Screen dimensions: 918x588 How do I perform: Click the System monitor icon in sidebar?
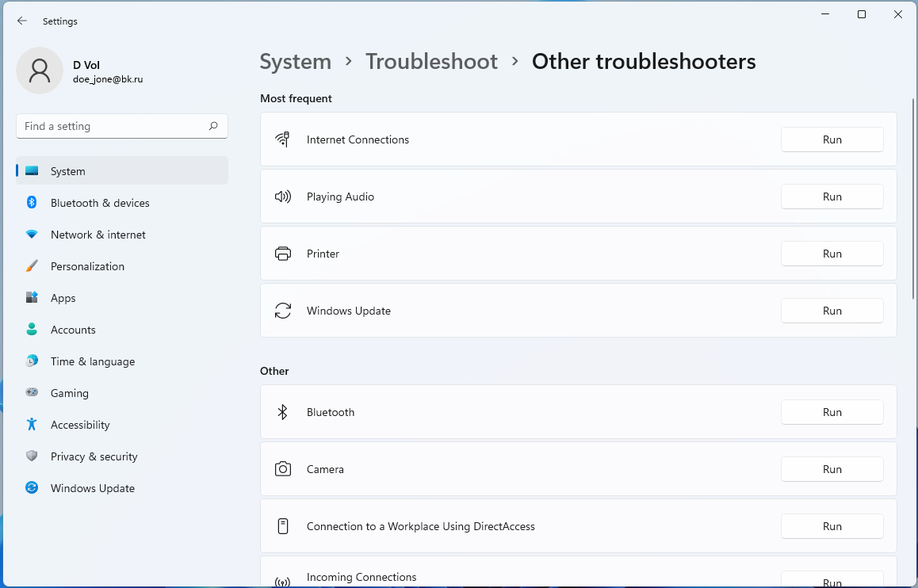(32, 171)
